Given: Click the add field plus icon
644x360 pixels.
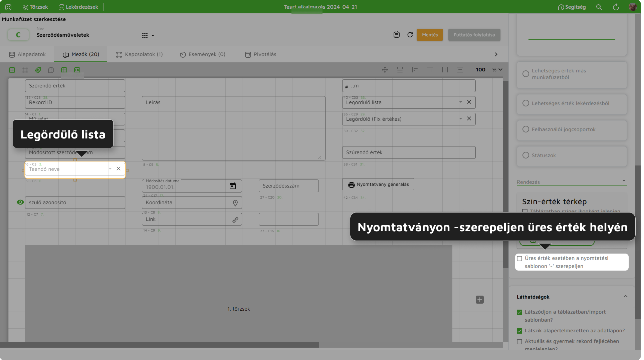Looking at the screenshot, I should [x=12, y=70].
